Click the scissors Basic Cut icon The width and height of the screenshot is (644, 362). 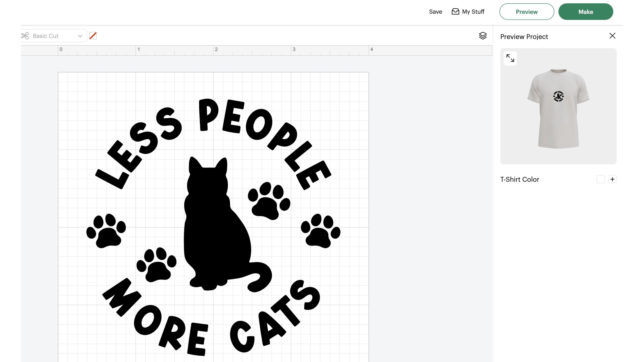[x=25, y=36]
